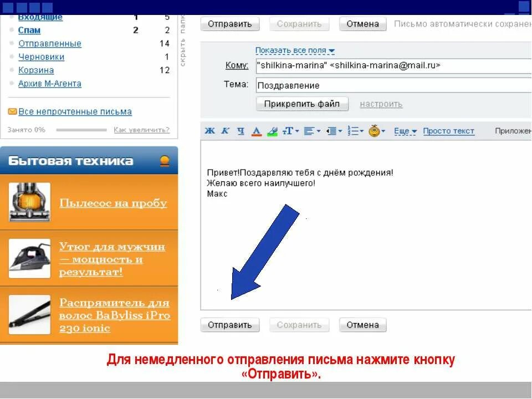This screenshot has height=399, width=532.
Task: Open Все непрочтенные письма
Action: (75, 111)
